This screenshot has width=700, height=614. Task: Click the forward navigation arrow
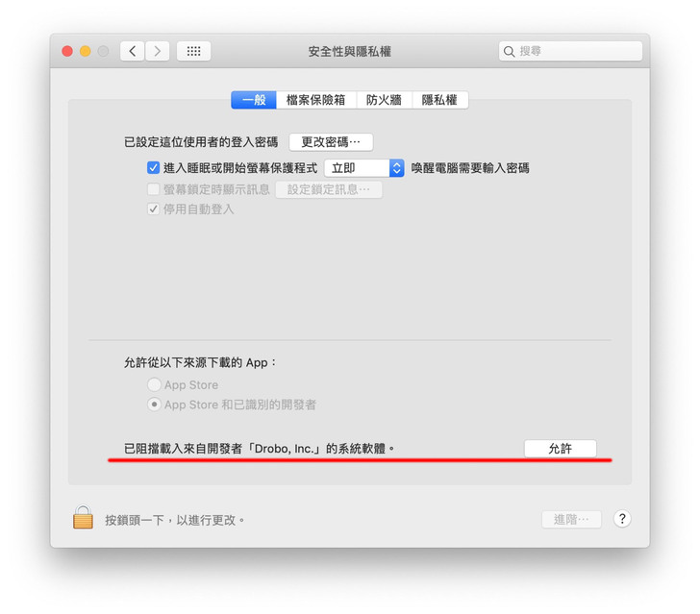[x=157, y=51]
